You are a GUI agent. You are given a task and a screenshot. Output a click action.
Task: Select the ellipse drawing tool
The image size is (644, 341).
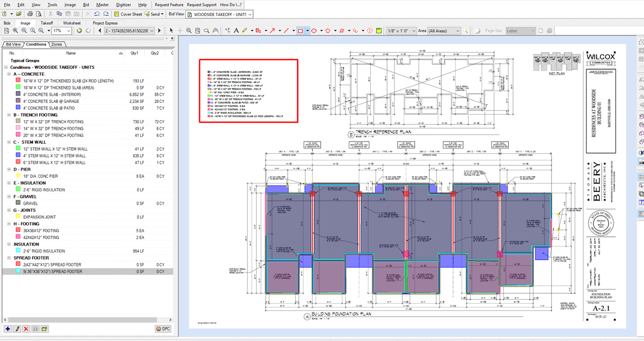click(x=314, y=31)
